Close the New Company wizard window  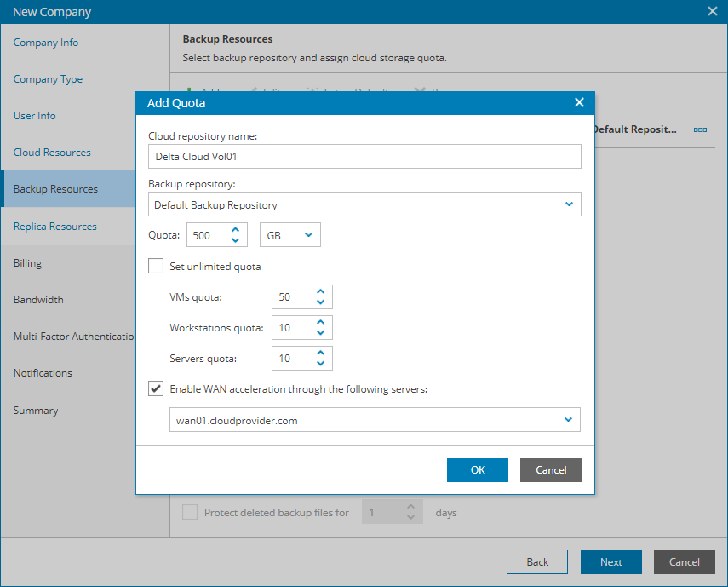click(x=713, y=11)
